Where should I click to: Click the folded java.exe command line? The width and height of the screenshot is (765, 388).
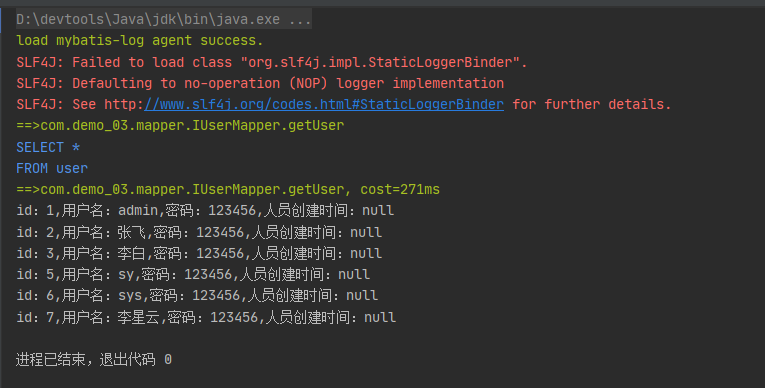[x=164, y=20]
